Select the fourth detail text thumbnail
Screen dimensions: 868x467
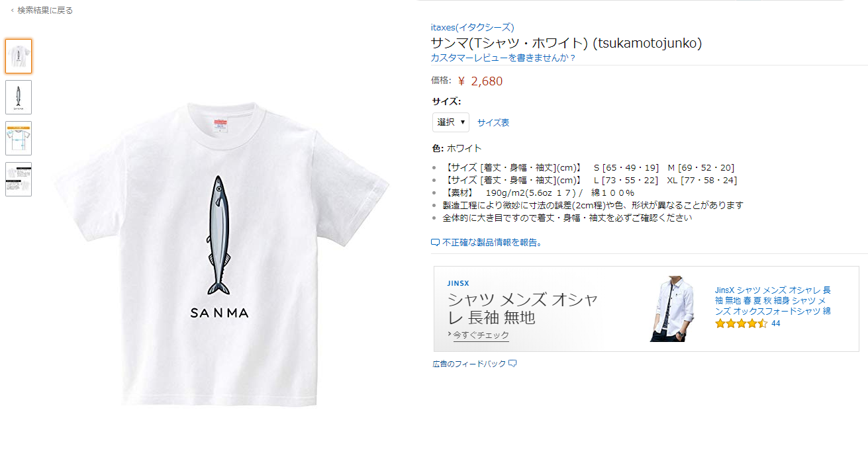19,179
